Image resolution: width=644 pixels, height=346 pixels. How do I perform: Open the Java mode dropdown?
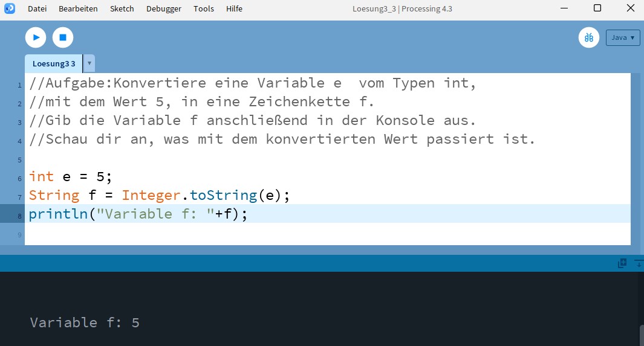622,37
